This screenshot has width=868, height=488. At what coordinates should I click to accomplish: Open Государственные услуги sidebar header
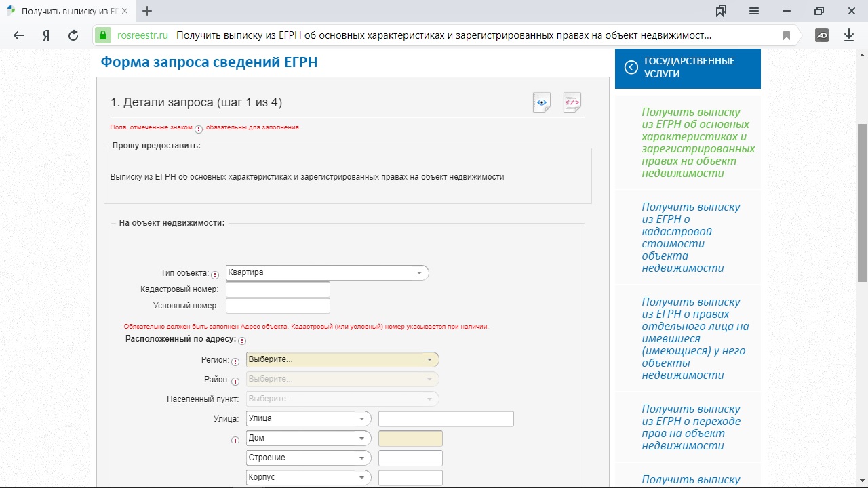pyautogui.click(x=688, y=67)
